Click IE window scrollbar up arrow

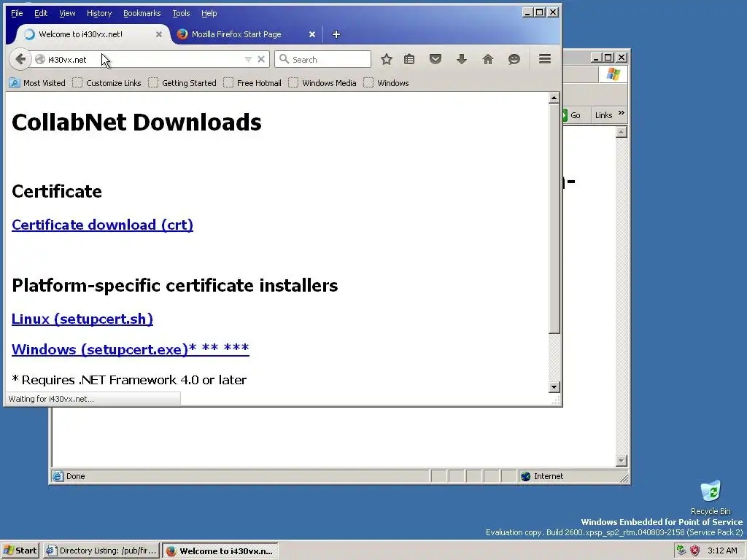pos(622,132)
